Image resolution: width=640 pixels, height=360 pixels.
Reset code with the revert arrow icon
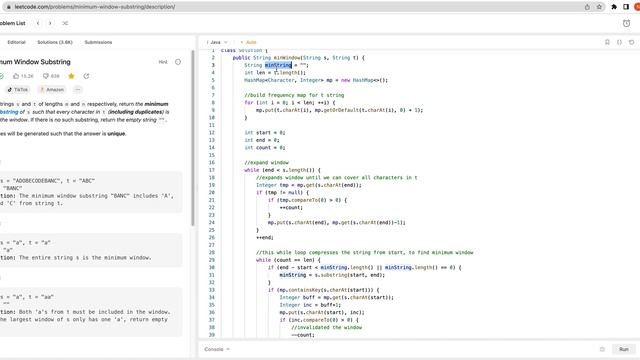click(631, 42)
